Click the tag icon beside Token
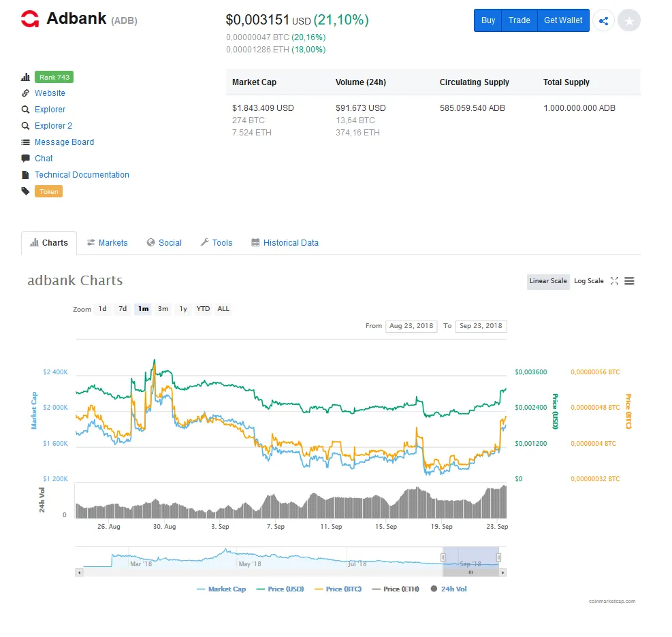The height and width of the screenshot is (637, 672). click(25, 191)
